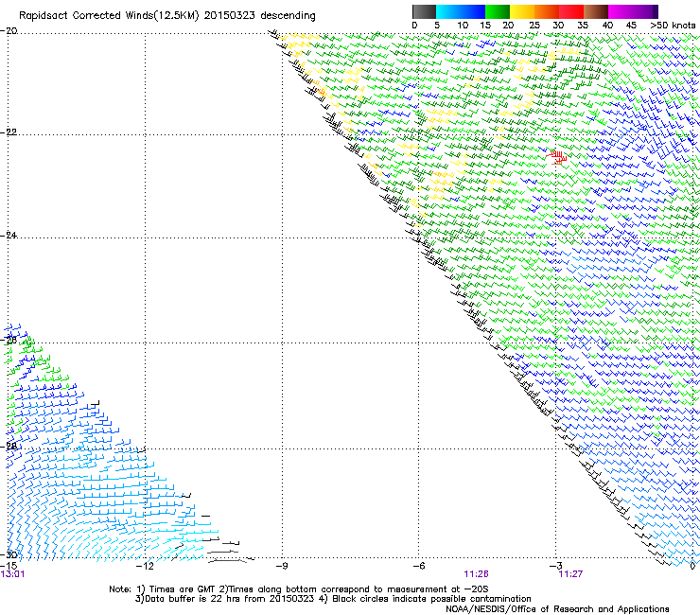Screen dimensions: 700x615
Task: Click the NOAA/NESDIS credit line
Action: [557, 609]
